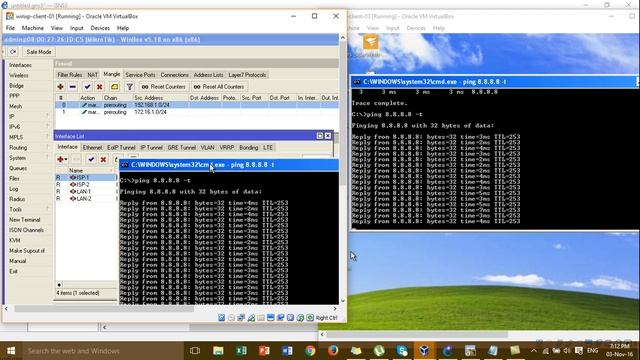Click the yellow comment icon in Mangle toolbar
The width and height of the screenshot is (640, 360).
pos(114,87)
